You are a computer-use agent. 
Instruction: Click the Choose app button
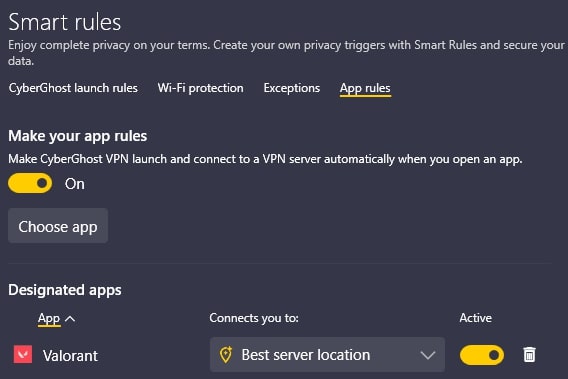58,226
